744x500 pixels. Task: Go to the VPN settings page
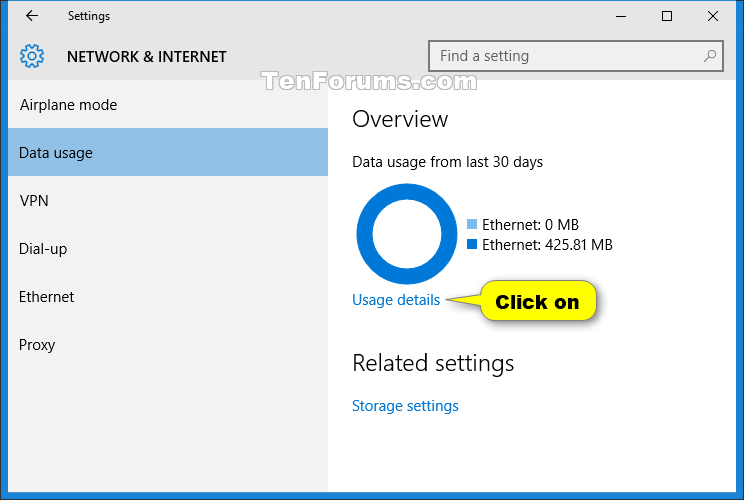click(x=34, y=201)
